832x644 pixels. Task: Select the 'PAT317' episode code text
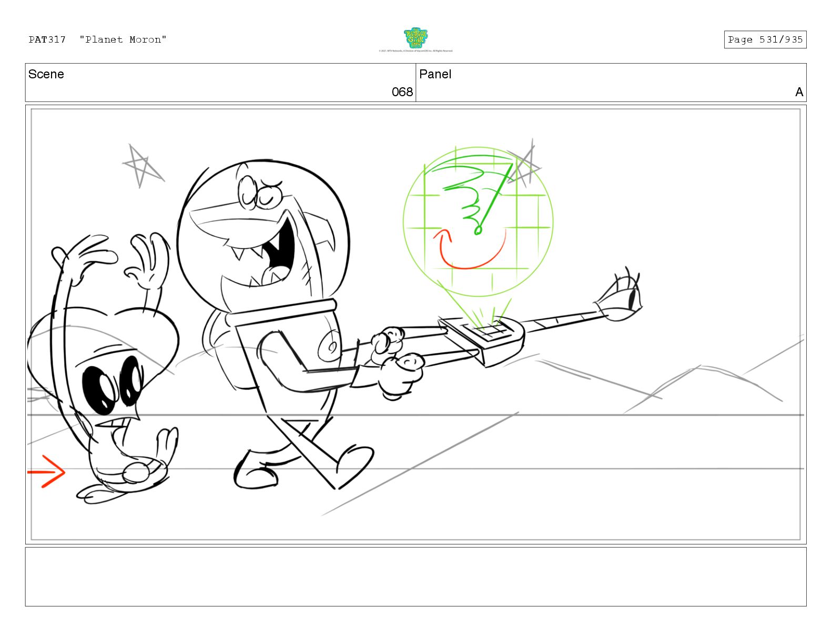click(x=47, y=39)
